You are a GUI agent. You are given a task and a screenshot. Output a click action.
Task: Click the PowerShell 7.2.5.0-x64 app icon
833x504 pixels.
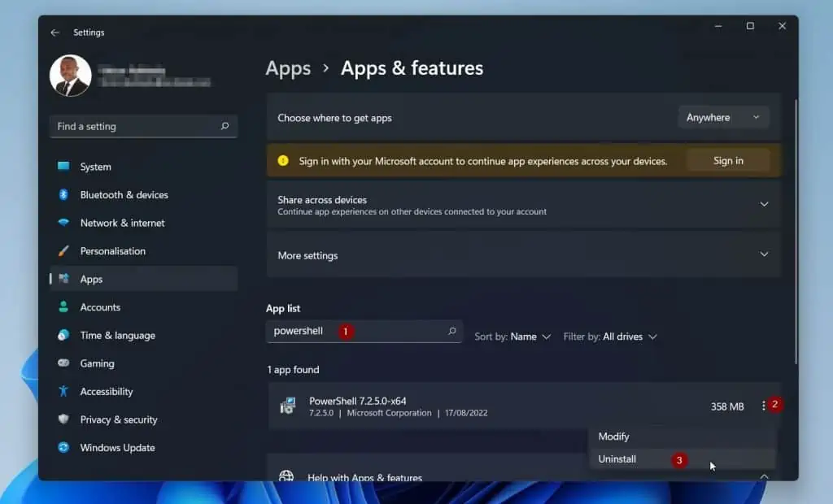288,406
